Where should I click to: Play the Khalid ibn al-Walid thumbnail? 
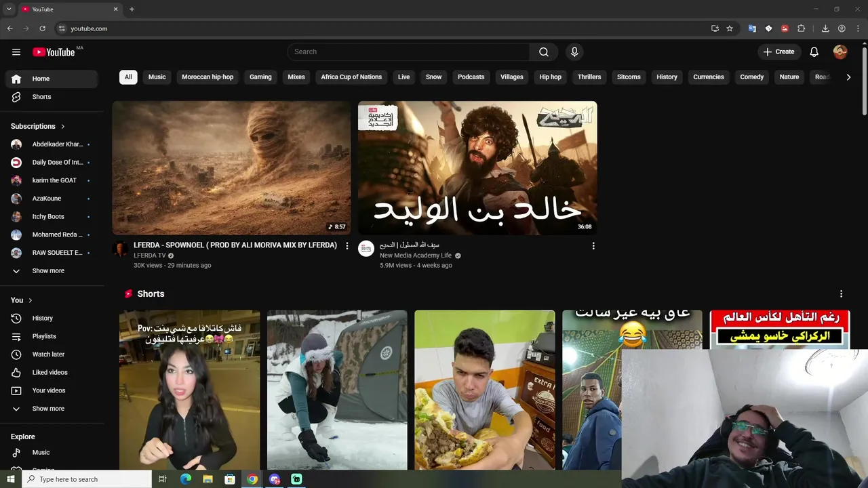[x=477, y=168]
